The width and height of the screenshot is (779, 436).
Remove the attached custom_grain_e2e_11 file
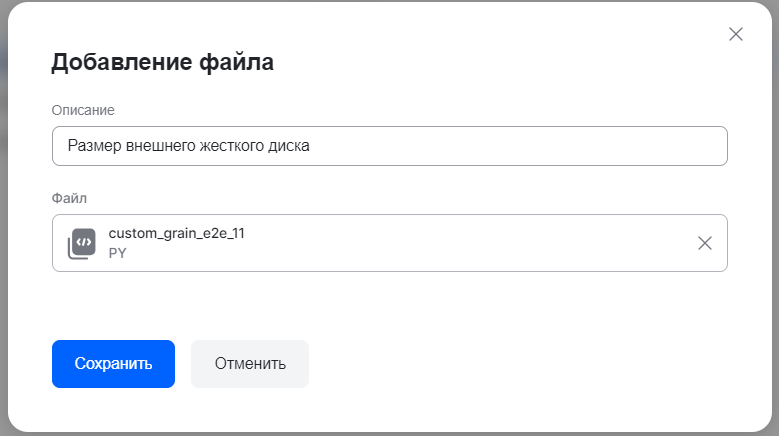pyautogui.click(x=705, y=243)
